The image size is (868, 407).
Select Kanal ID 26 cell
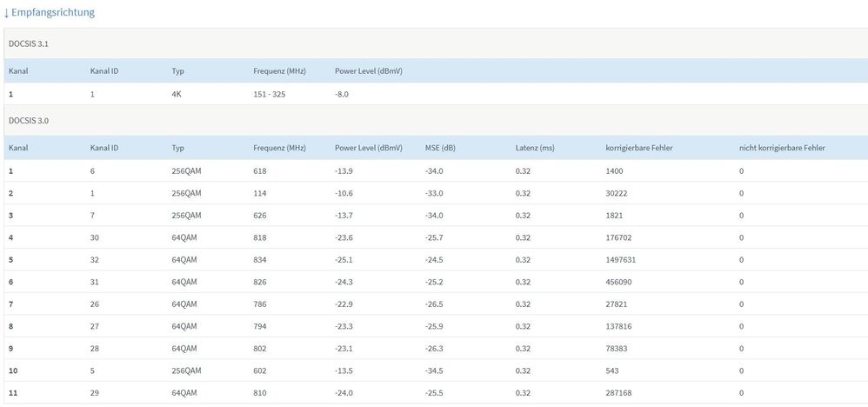click(x=94, y=304)
